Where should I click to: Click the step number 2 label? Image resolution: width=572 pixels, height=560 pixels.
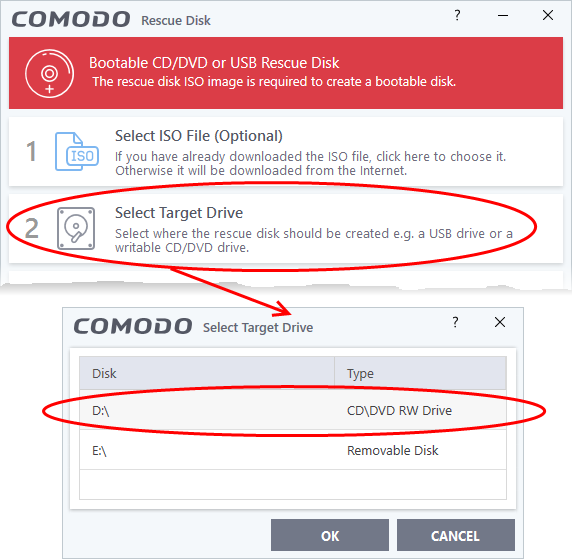(x=32, y=228)
